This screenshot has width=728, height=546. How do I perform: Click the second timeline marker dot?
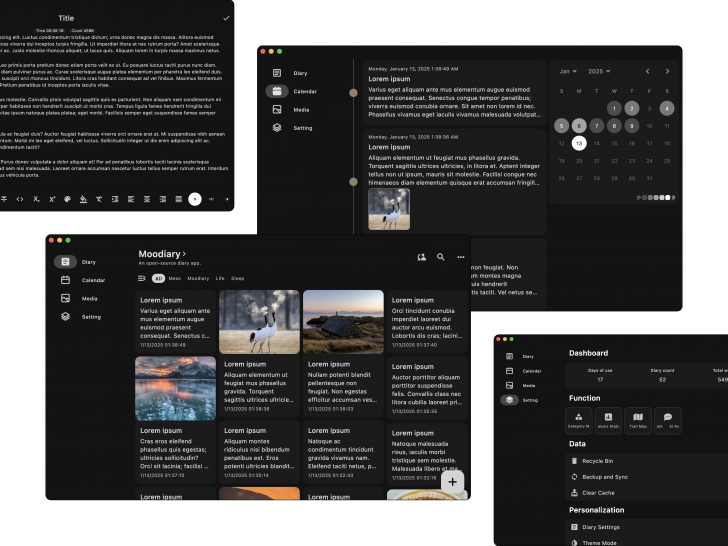(x=353, y=182)
